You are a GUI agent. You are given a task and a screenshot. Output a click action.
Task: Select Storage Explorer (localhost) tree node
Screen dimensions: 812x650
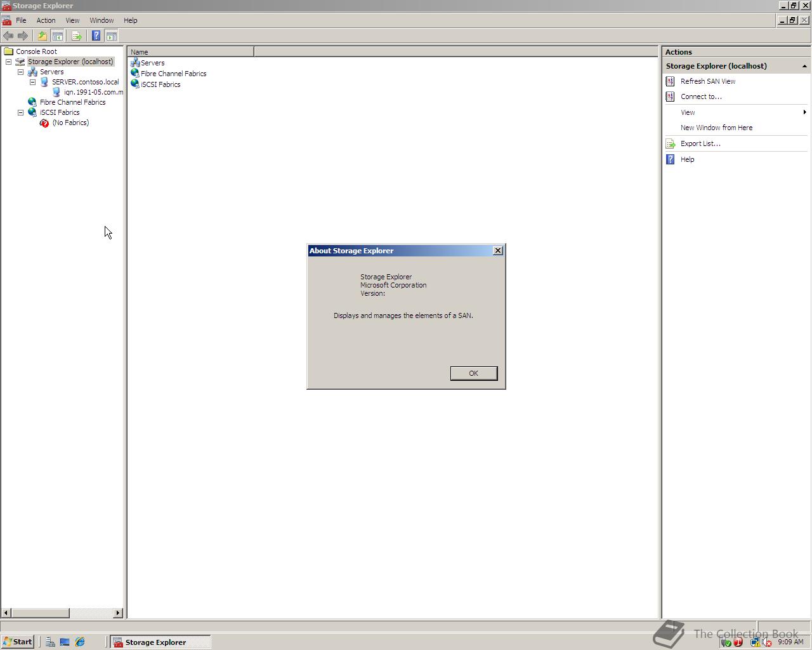click(x=70, y=62)
